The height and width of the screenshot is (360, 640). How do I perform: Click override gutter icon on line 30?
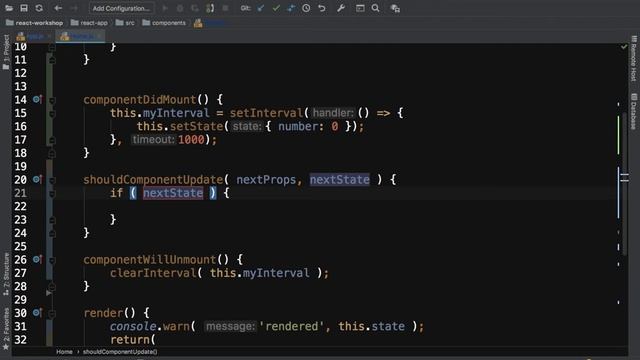[37, 313]
